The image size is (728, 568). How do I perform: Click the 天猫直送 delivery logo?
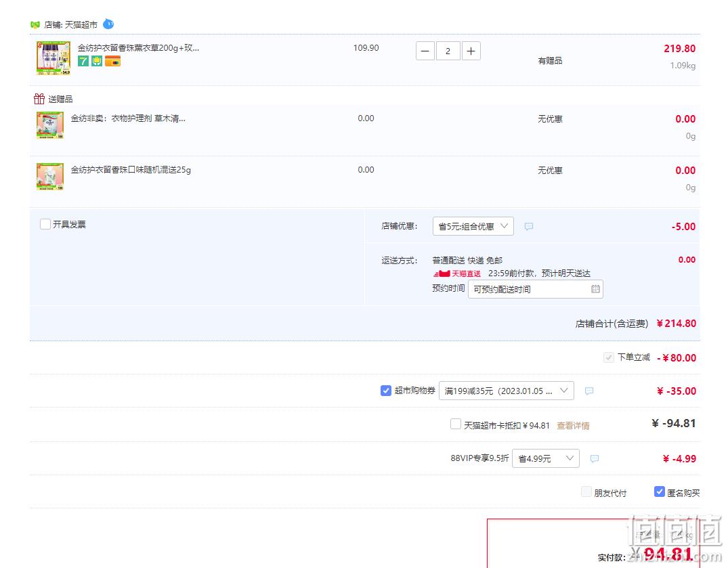click(x=457, y=274)
